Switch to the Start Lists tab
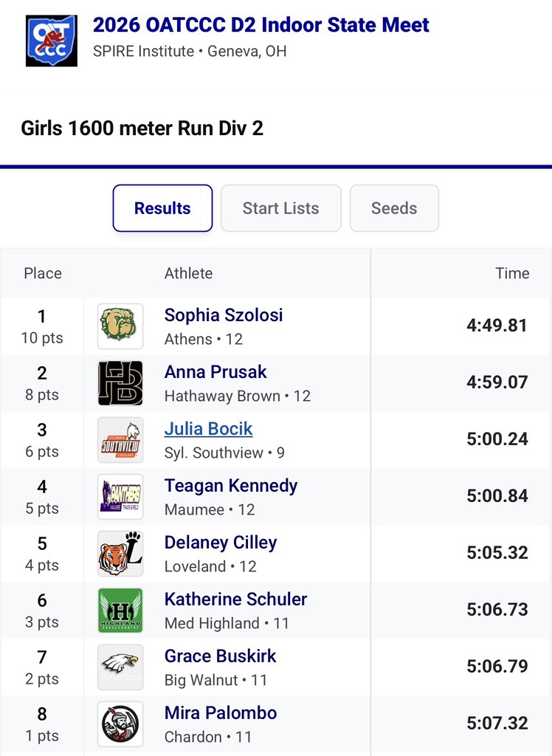 point(281,208)
